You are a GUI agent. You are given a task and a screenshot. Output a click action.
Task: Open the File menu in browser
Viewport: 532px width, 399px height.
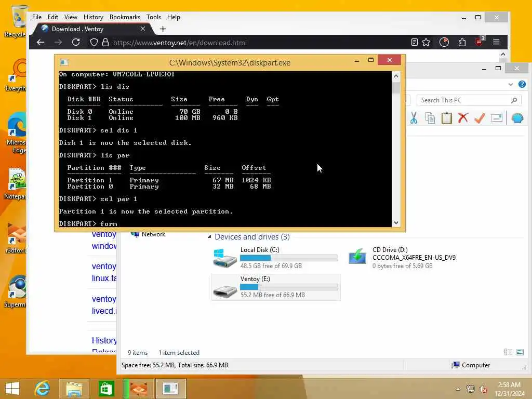tap(37, 17)
